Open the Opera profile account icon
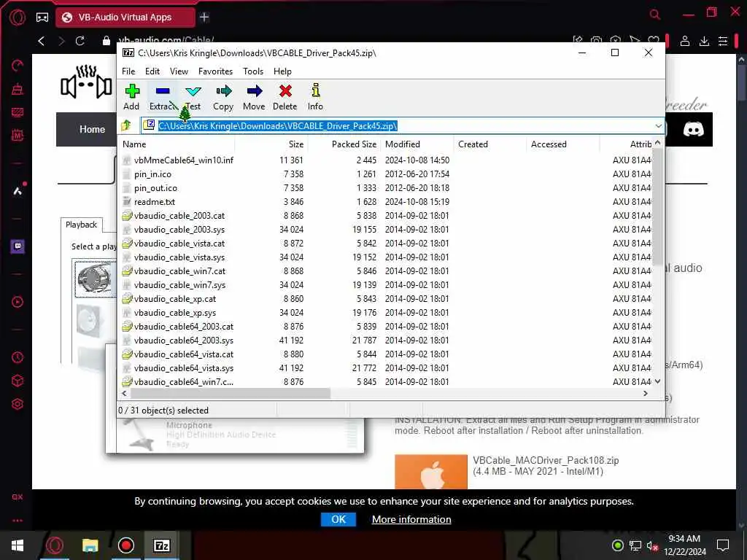 click(685, 41)
